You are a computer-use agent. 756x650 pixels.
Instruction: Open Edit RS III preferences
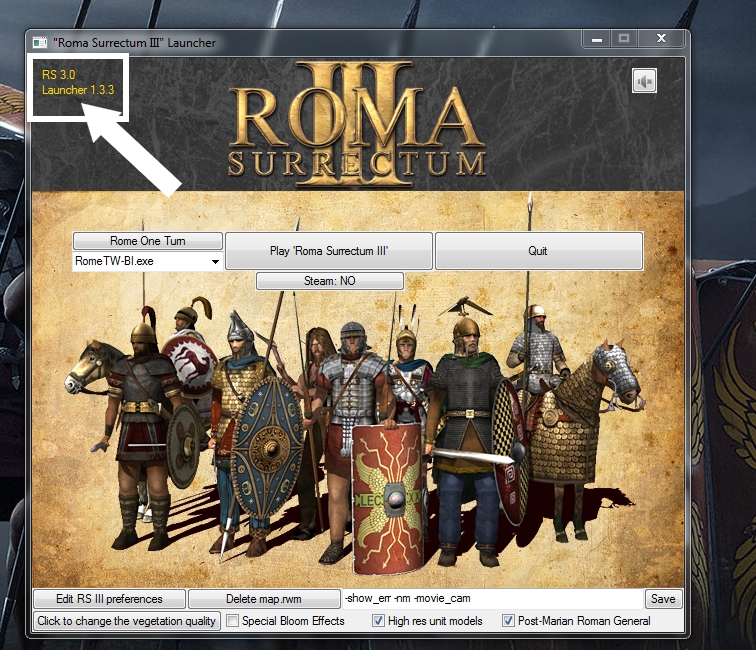click(x=109, y=599)
